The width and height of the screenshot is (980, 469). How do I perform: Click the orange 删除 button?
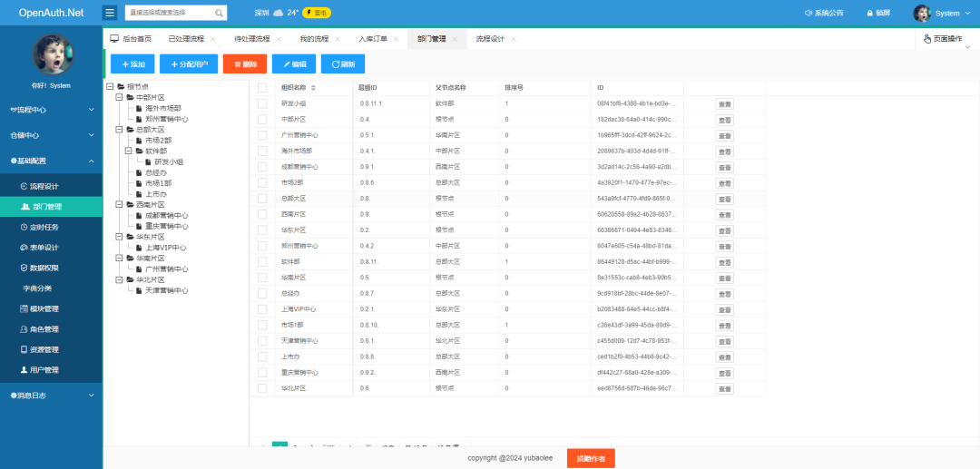244,64
